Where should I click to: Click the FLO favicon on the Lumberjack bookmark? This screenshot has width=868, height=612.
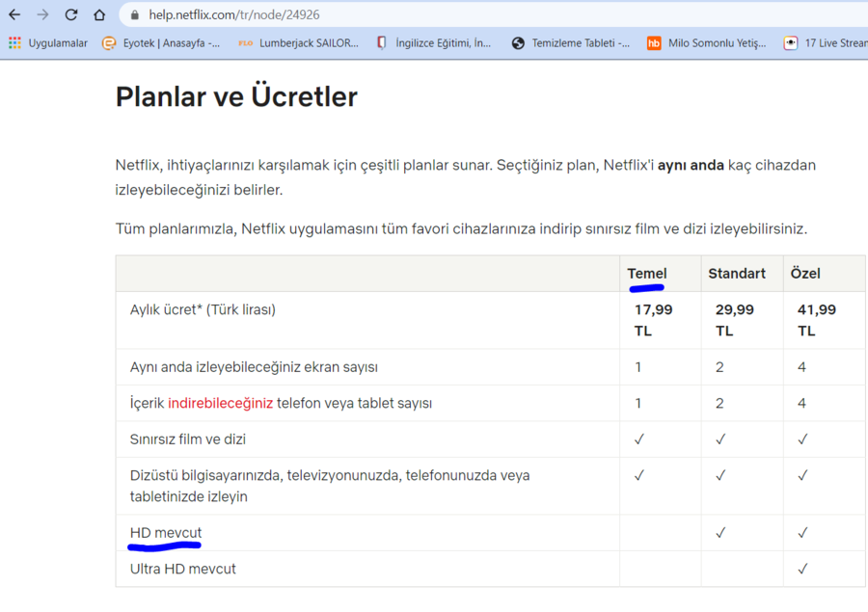pos(245,43)
